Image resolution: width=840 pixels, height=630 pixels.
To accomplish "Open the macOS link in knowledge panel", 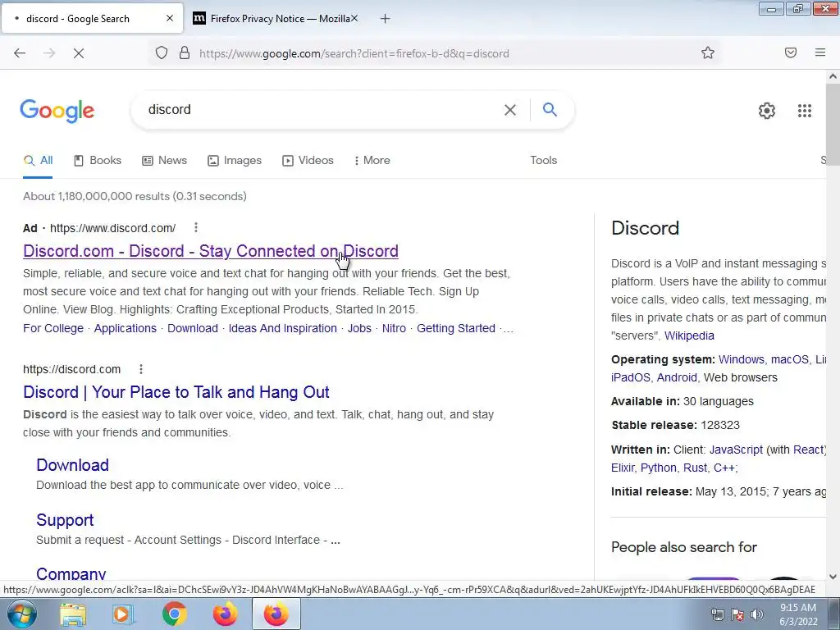I will coord(790,359).
